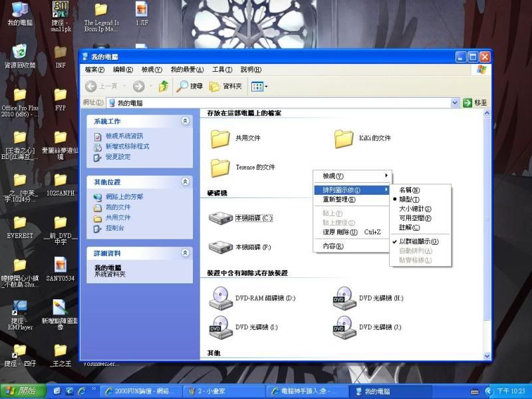Viewport: 532px width, 399px height.
Task: Choose 內容(R) in context menu
Action: [x=352, y=246]
